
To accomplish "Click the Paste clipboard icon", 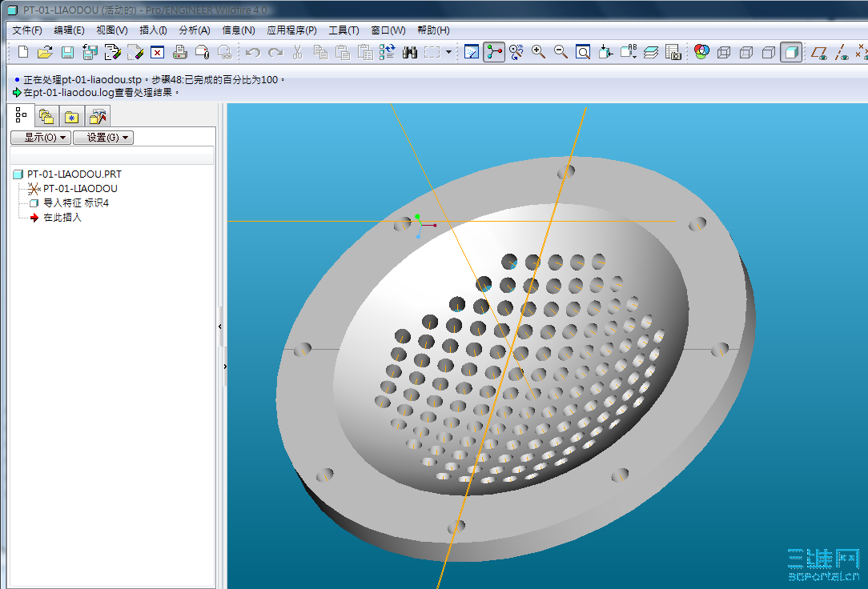I will pos(343,52).
